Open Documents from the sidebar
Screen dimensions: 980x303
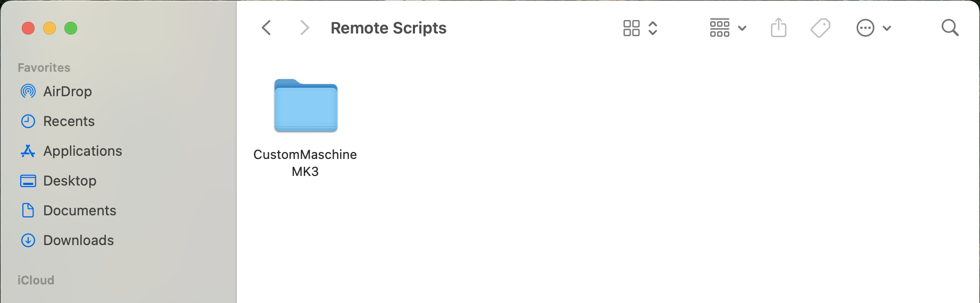[79, 211]
